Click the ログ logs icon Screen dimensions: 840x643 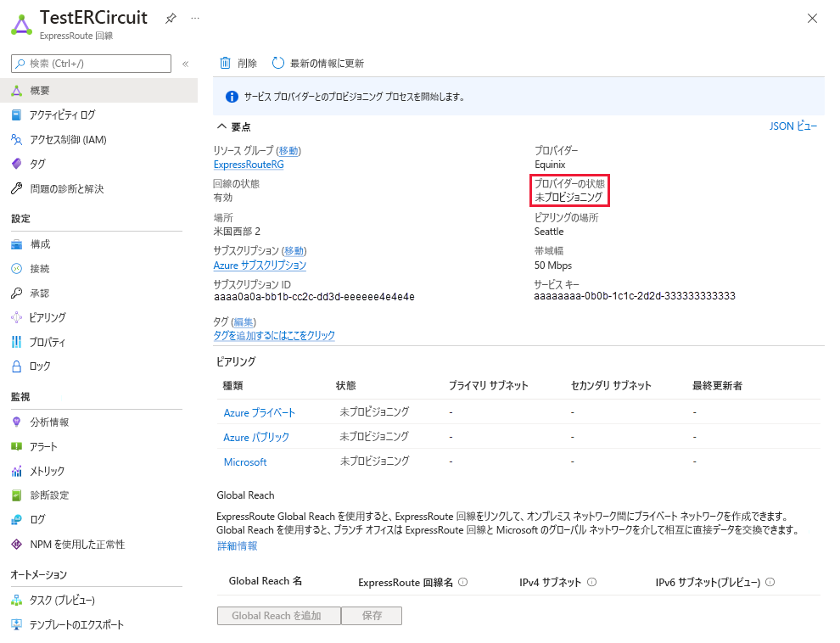tap(17, 519)
